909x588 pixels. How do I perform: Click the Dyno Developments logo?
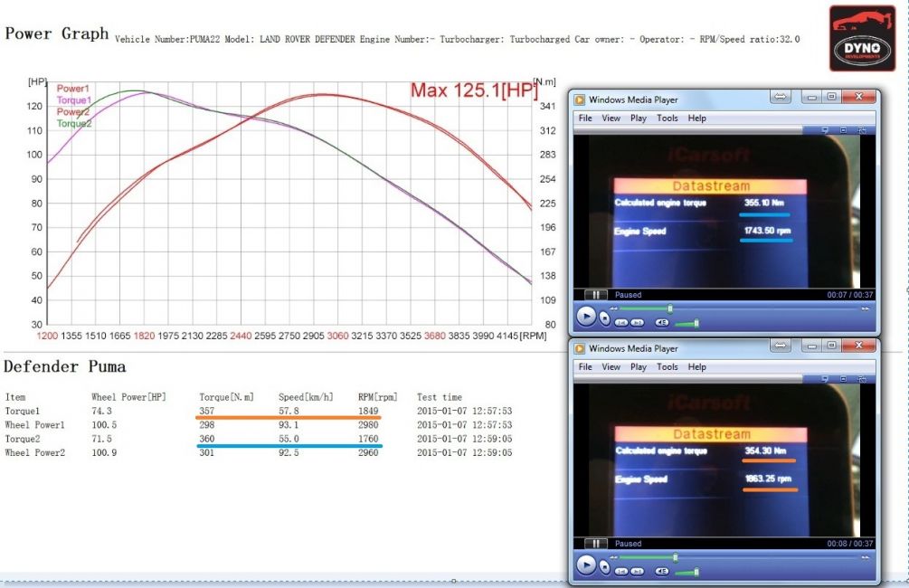pos(862,38)
